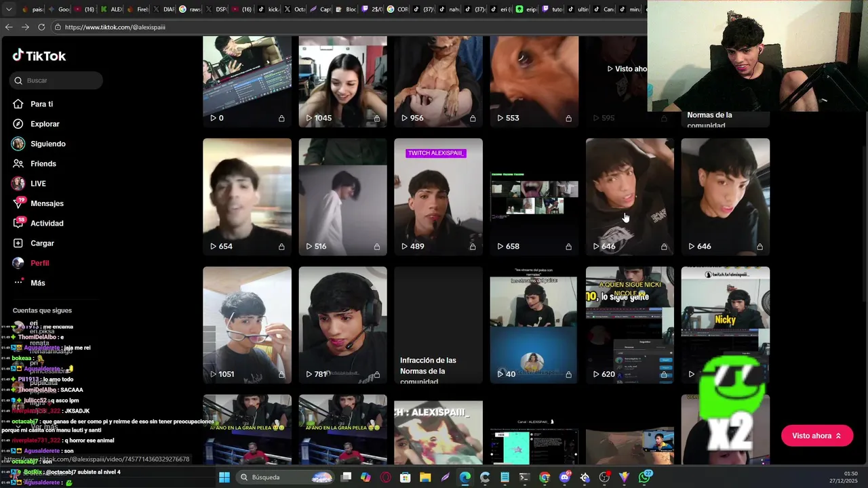The image size is (868, 488).
Task: Open the Actividad notifications
Action: pyautogui.click(x=47, y=223)
